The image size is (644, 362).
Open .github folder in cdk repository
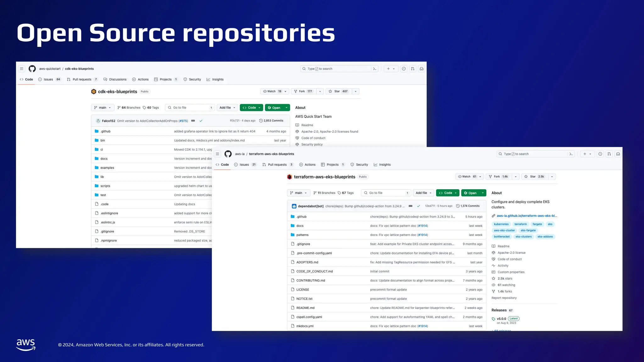pos(106,131)
